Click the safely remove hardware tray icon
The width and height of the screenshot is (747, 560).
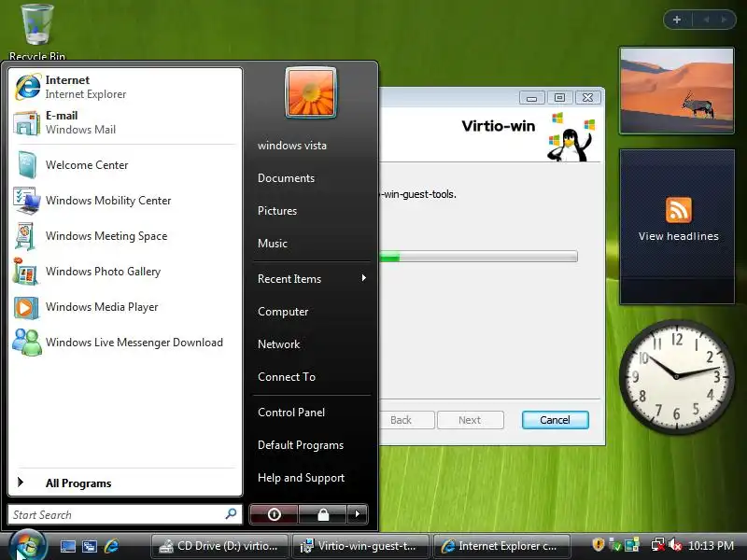[x=615, y=545]
